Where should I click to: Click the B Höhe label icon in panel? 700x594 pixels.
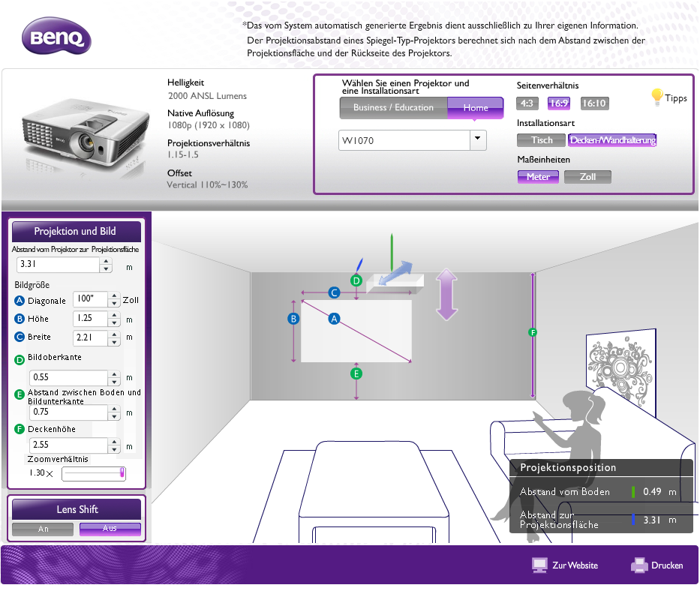coord(20,319)
